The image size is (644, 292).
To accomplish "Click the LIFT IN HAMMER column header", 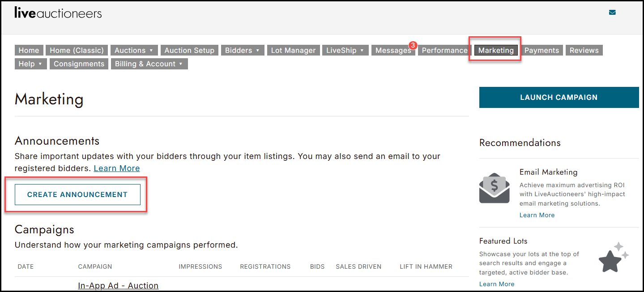I will point(426,266).
